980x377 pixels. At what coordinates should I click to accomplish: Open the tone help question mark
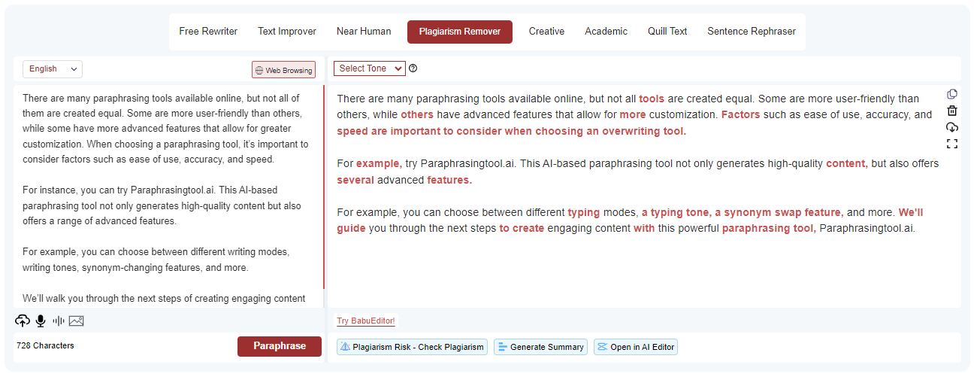[x=413, y=68]
